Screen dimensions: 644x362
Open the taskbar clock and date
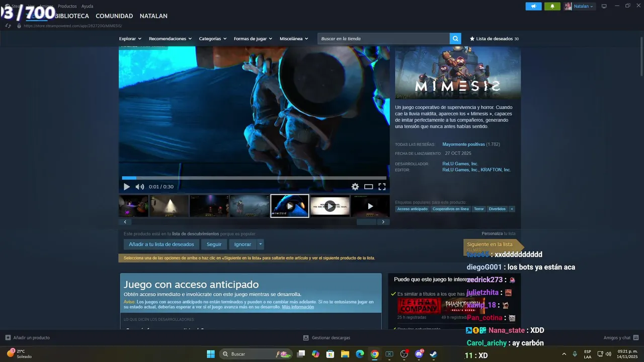click(627, 354)
